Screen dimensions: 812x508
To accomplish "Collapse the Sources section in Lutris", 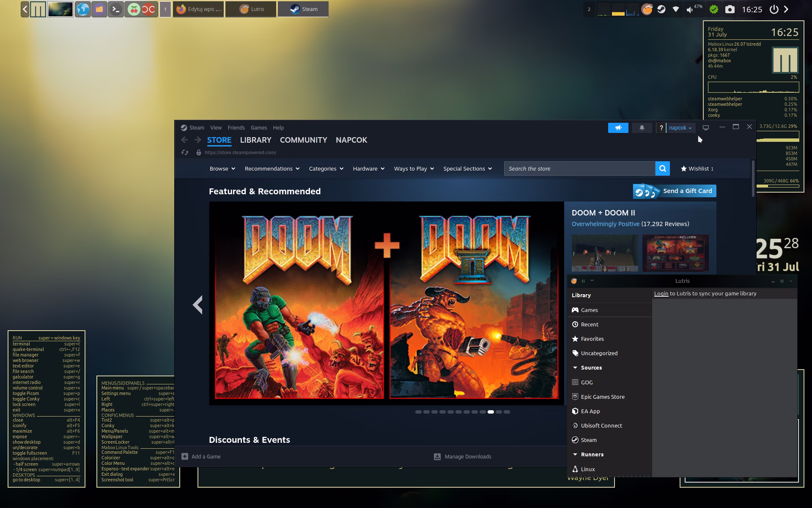I will (x=575, y=368).
